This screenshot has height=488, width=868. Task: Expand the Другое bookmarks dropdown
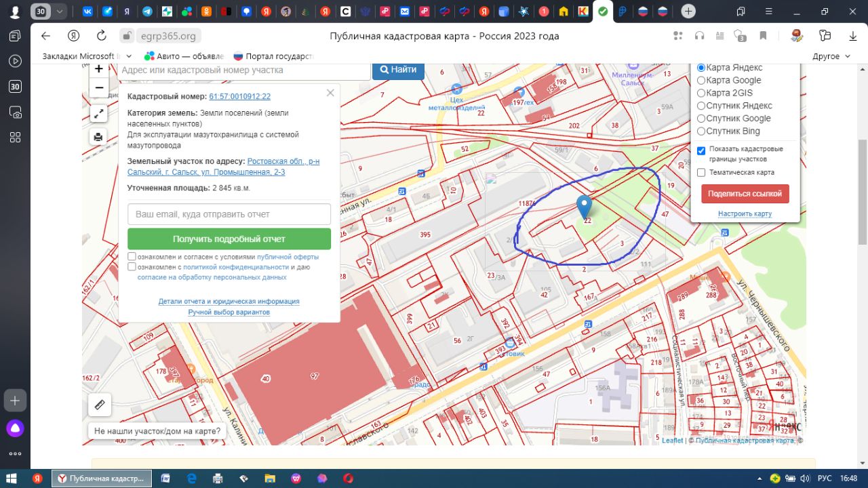coord(831,56)
